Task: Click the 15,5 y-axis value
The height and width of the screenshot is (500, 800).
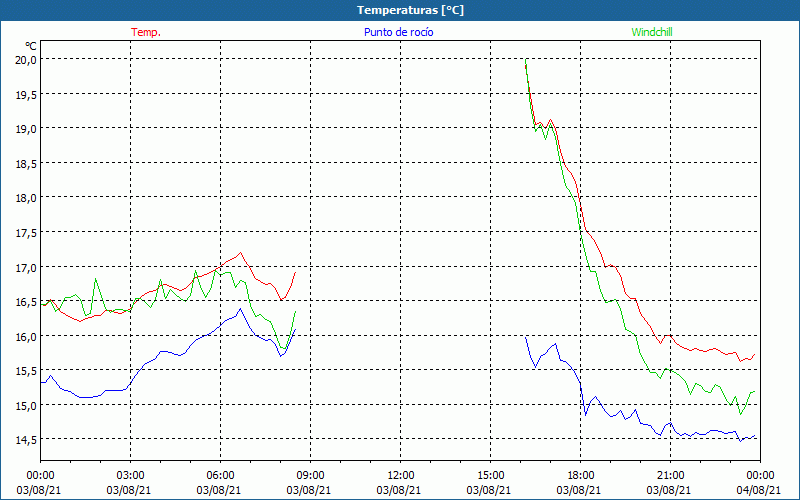Action: pyautogui.click(x=27, y=371)
